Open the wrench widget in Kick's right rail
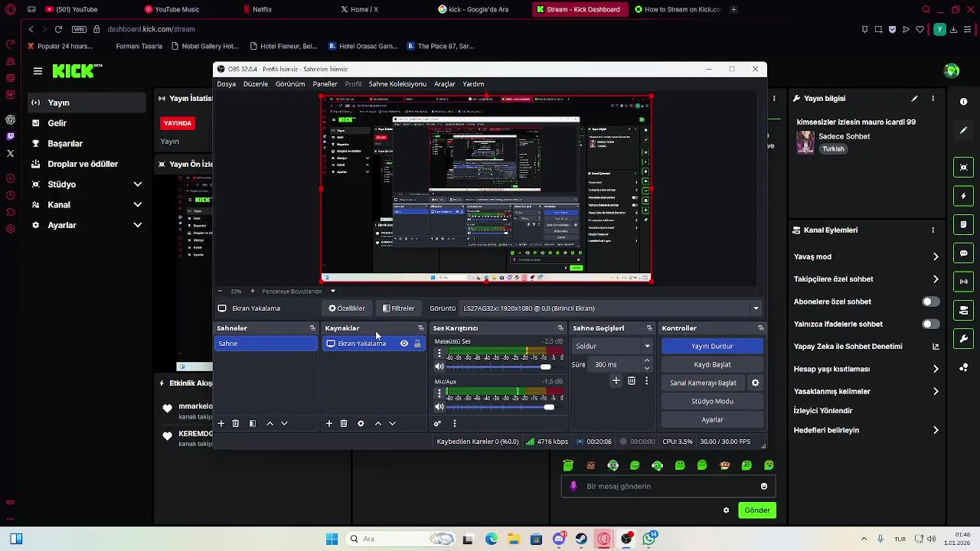The image size is (980, 551). tap(964, 339)
